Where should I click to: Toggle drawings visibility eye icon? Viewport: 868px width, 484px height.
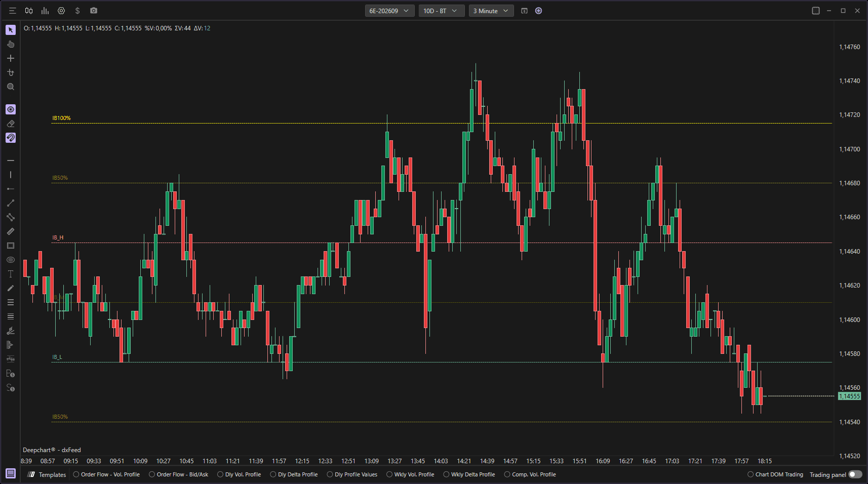tap(11, 109)
